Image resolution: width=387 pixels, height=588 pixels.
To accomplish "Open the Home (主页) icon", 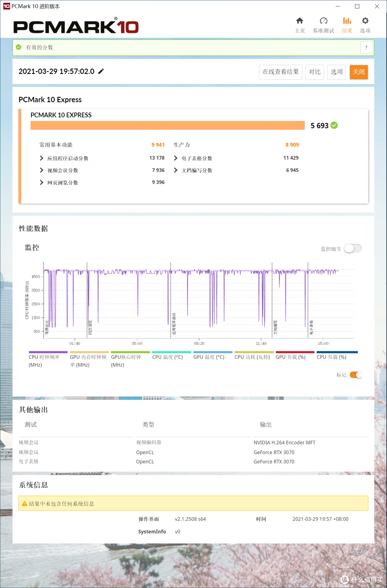I will (300, 21).
